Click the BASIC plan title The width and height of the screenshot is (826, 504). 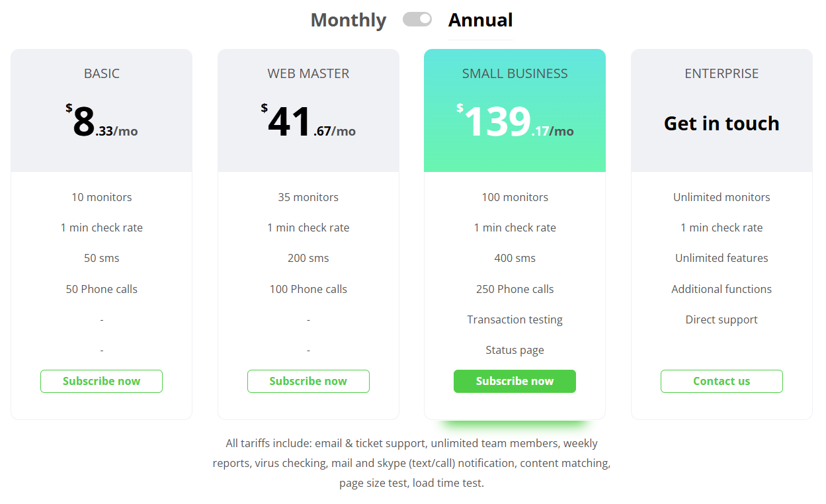[x=102, y=73]
